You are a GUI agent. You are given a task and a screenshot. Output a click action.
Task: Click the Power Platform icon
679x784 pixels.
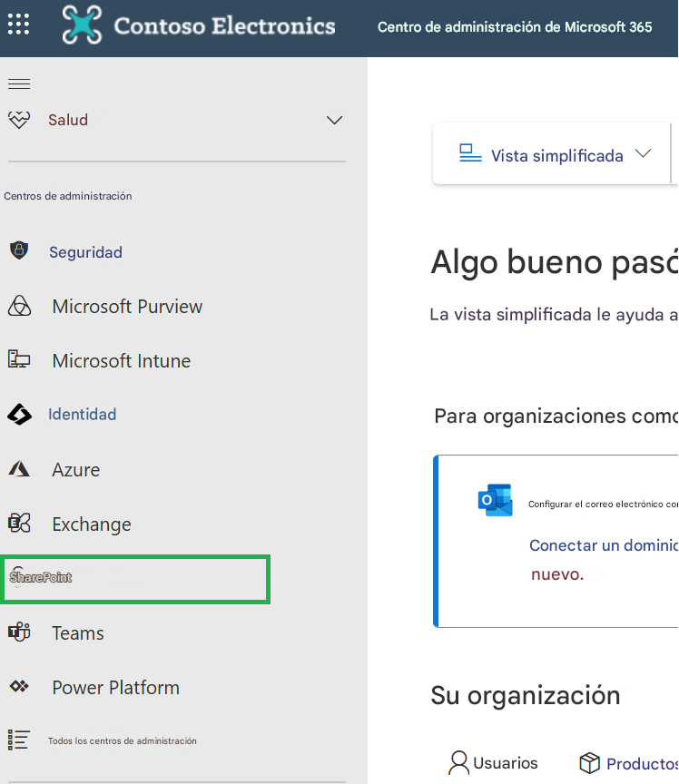19,687
